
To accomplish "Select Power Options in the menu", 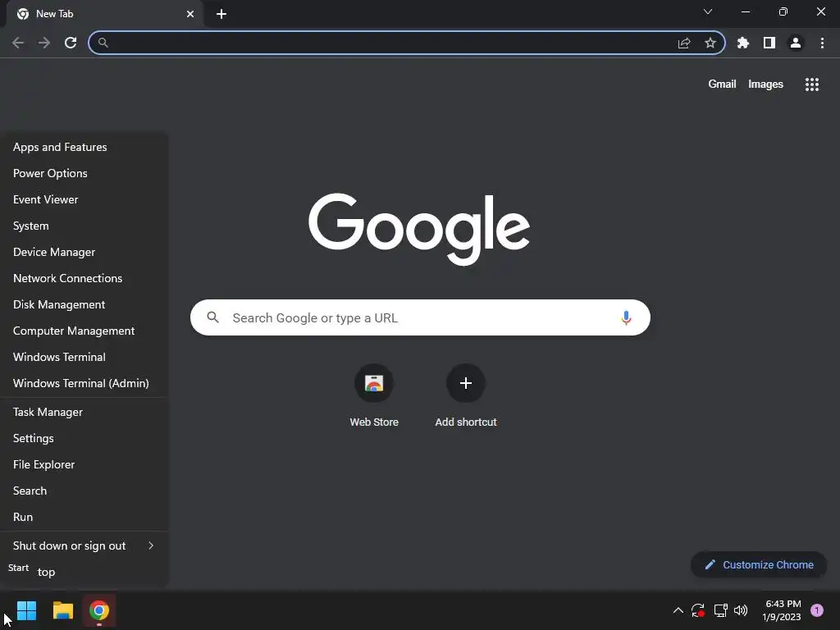I will pyautogui.click(x=84, y=173).
